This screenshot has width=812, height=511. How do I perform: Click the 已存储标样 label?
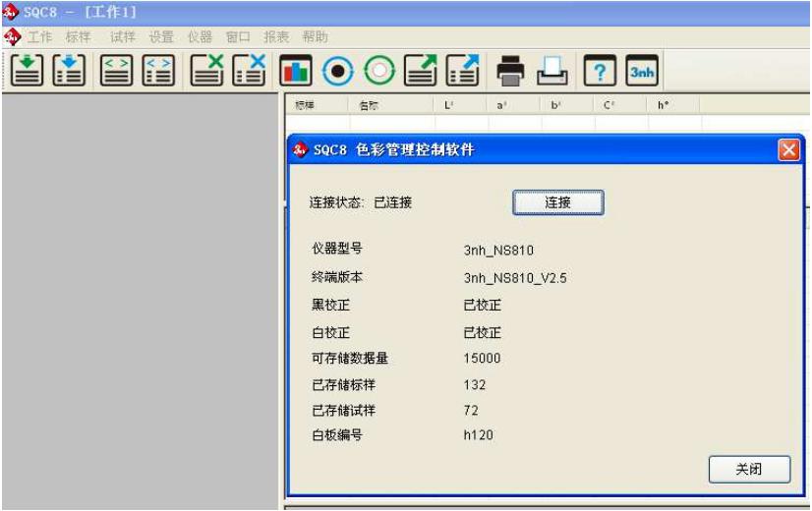(x=343, y=384)
